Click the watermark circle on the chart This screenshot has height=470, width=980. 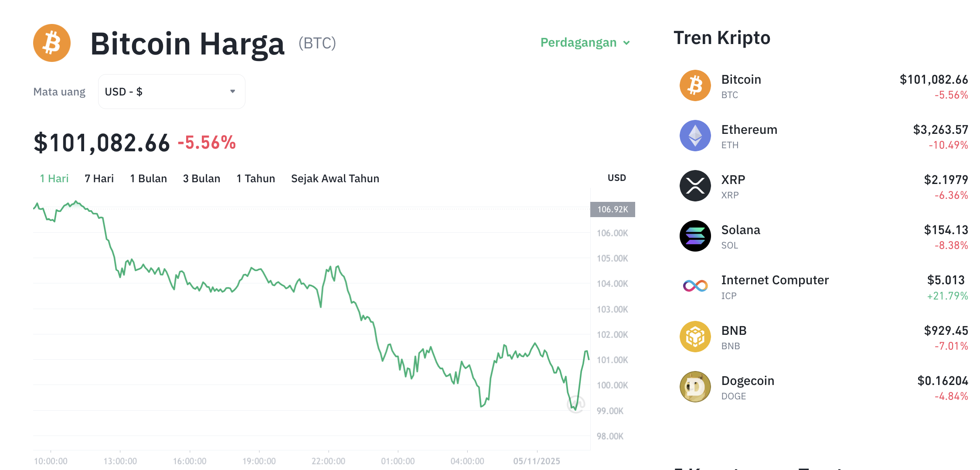pos(575,404)
